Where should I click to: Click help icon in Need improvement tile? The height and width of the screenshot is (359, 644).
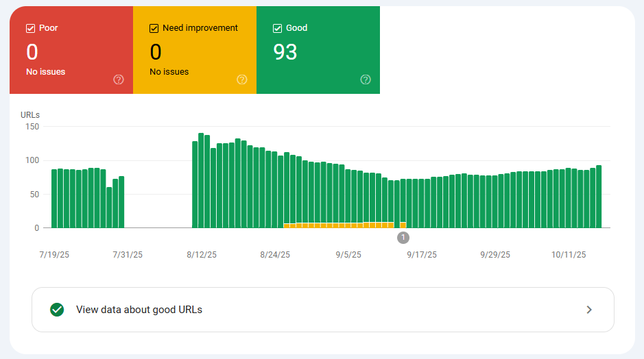[x=242, y=79]
